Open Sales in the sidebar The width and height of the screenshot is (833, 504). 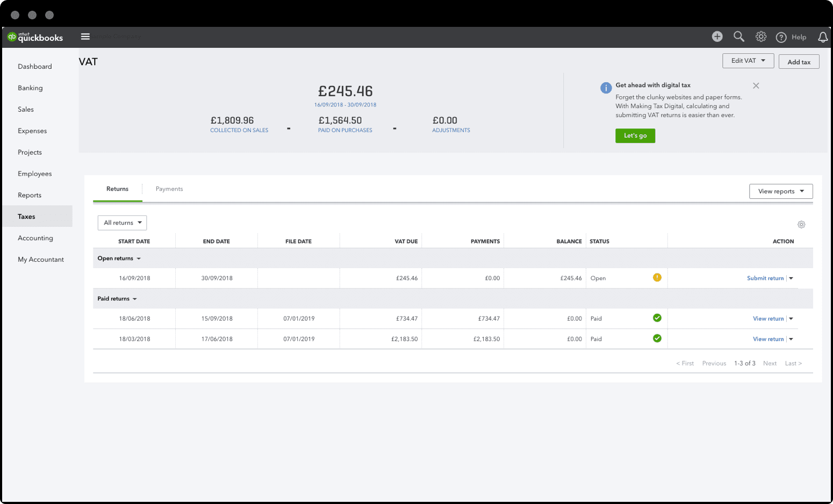(26, 110)
